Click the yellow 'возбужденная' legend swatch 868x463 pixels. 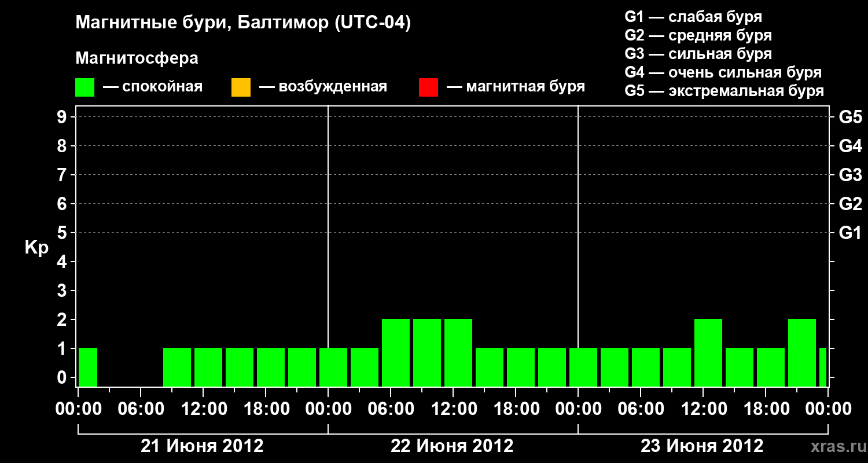[x=241, y=87]
